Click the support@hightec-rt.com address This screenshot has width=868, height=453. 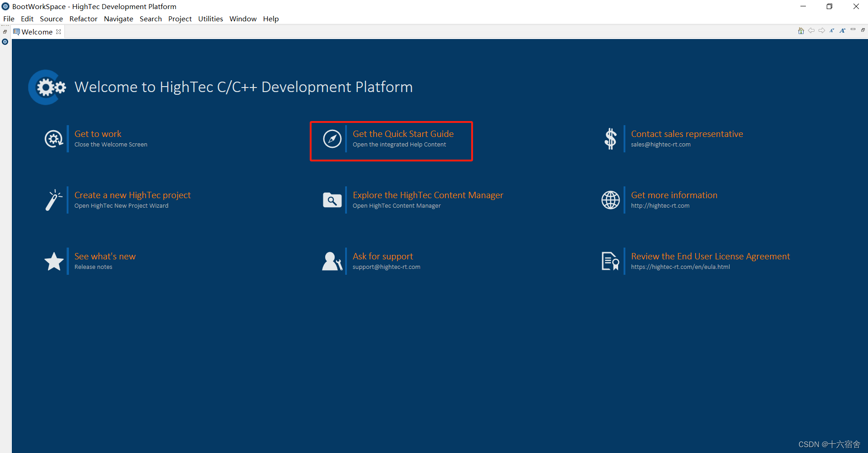click(x=386, y=267)
